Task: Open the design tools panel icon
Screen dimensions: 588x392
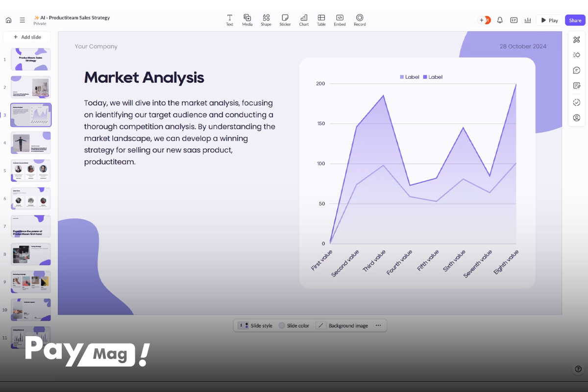Action: [577, 39]
